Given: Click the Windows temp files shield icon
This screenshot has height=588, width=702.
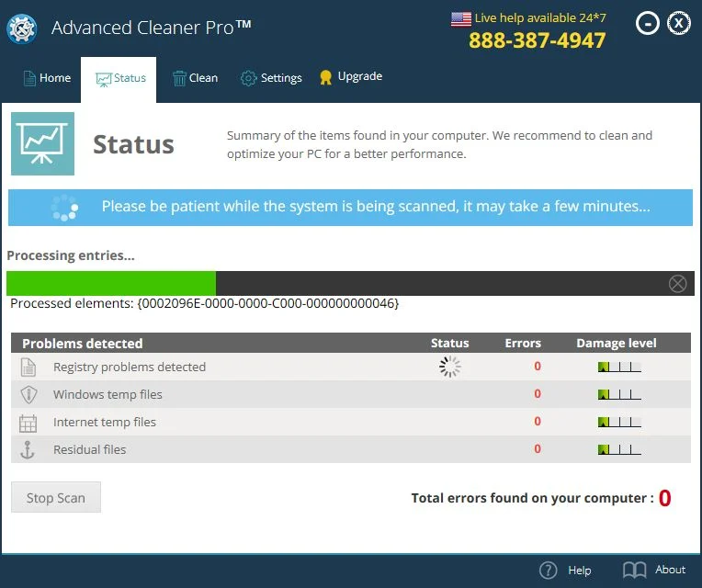Looking at the screenshot, I should pyautogui.click(x=28, y=395).
